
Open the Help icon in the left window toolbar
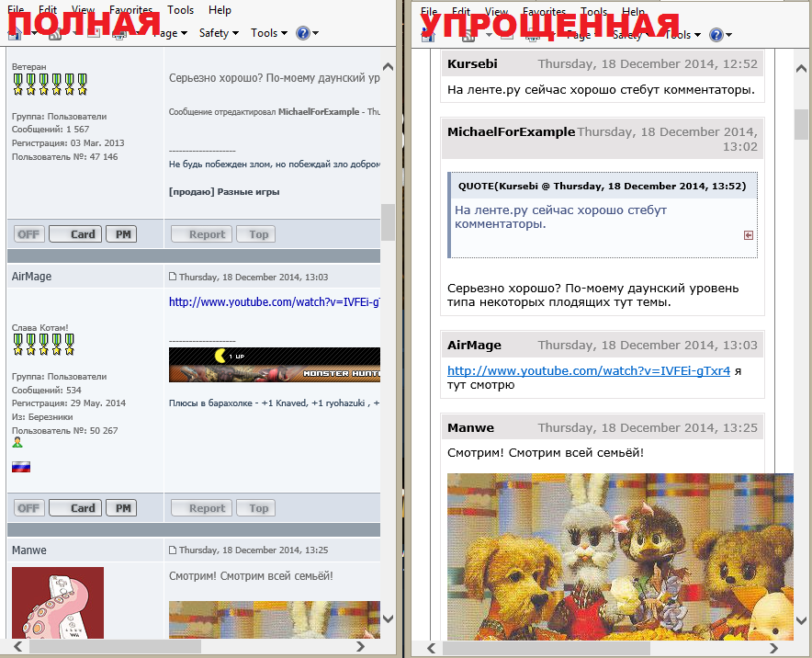click(x=302, y=33)
